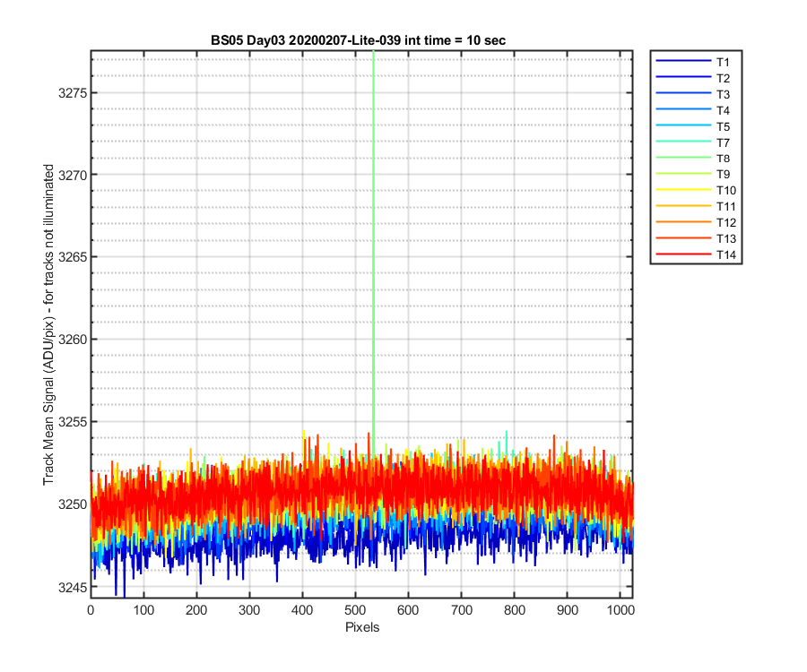Image resolution: width=807 pixels, height=672 pixels.
Task: Click the y-axis tick label 3255
Action: (x=73, y=422)
